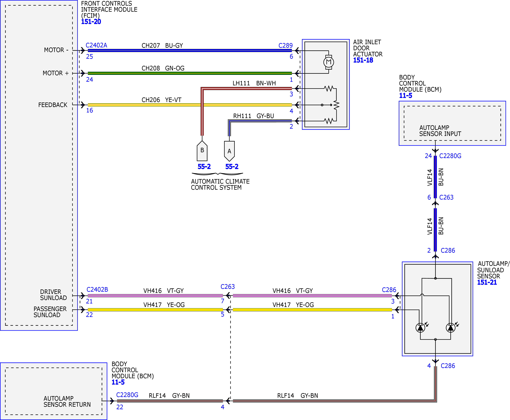Select AUTOLAMP SENSOR RETURN label
This screenshot has width=510, height=420.
click(67, 401)
